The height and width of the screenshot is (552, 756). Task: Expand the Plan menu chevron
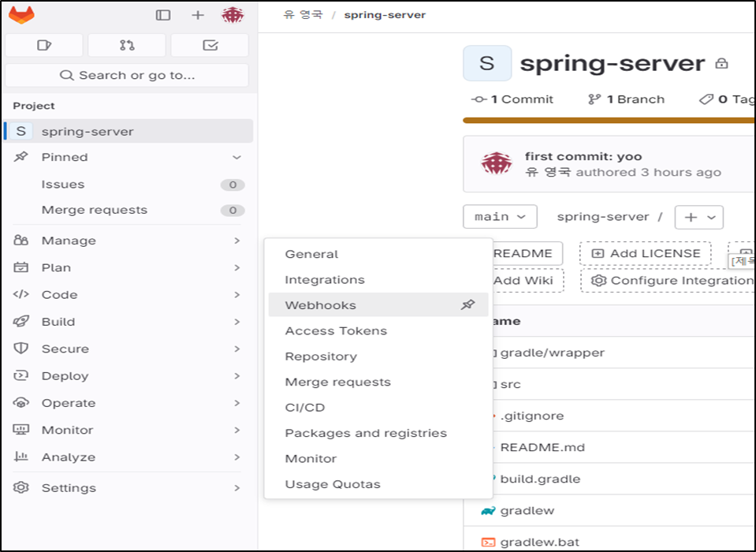pyautogui.click(x=236, y=267)
